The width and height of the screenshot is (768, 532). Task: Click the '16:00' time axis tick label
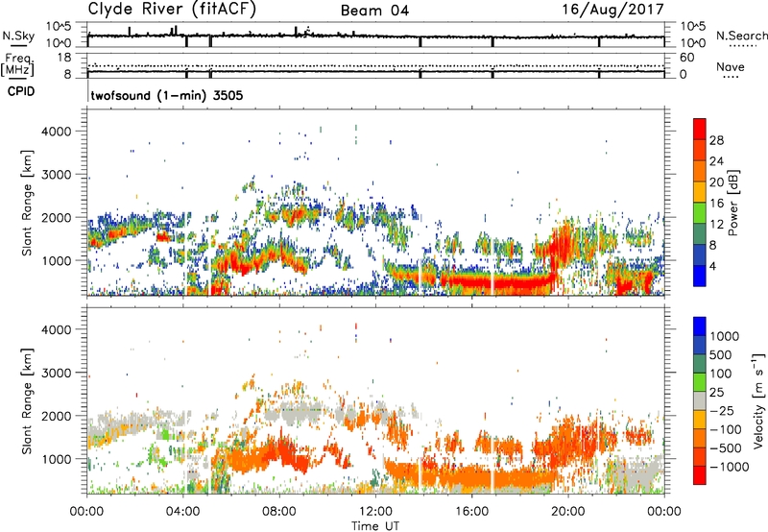(x=471, y=512)
